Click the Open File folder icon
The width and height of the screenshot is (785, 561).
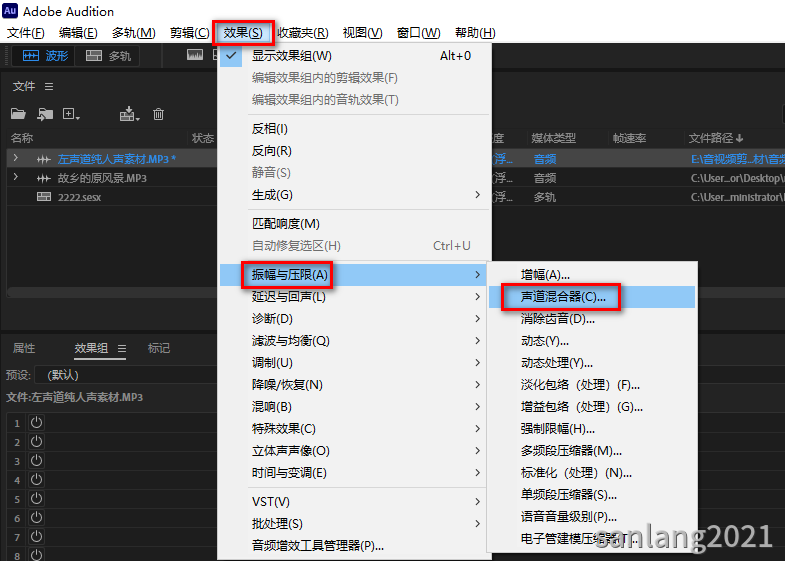click(18, 115)
